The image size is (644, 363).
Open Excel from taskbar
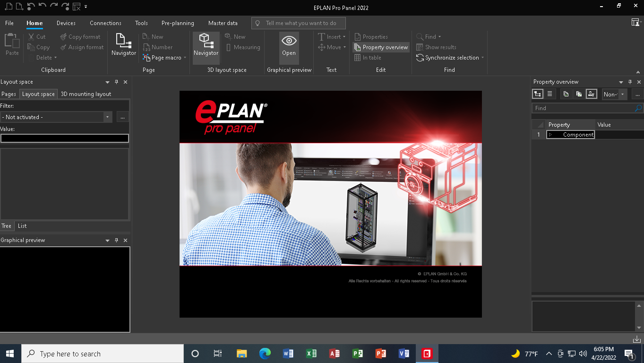click(311, 354)
